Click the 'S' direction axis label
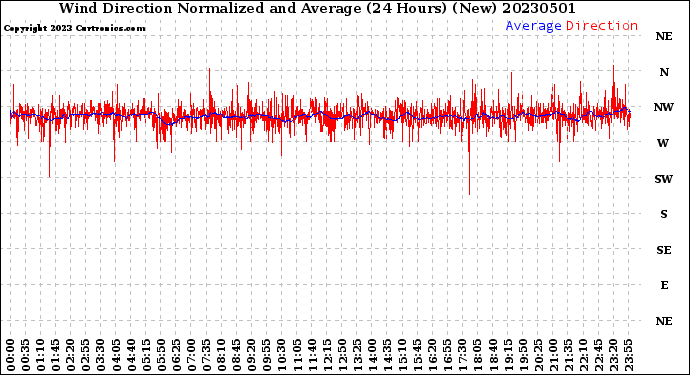Image resolution: width=690 pixels, height=375 pixels. (664, 214)
